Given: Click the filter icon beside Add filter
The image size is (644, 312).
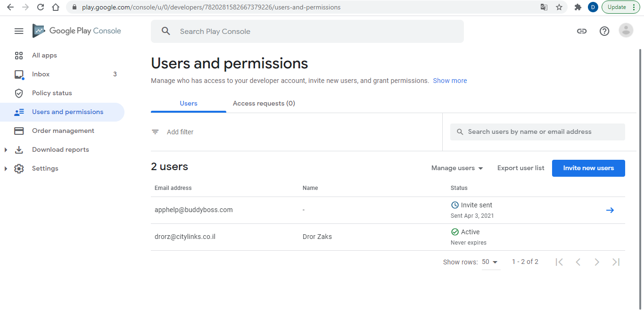Looking at the screenshot, I should 155,132.
